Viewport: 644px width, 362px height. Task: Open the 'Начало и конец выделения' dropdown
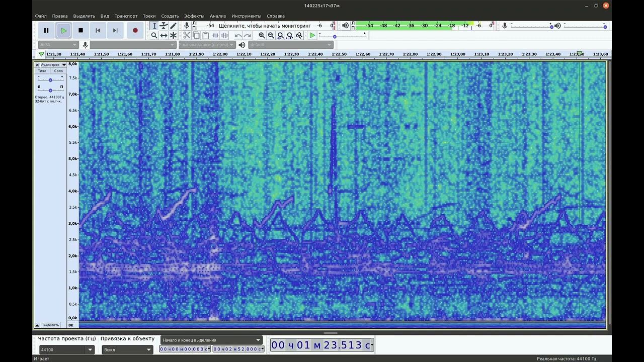click(x=212, y=340)
